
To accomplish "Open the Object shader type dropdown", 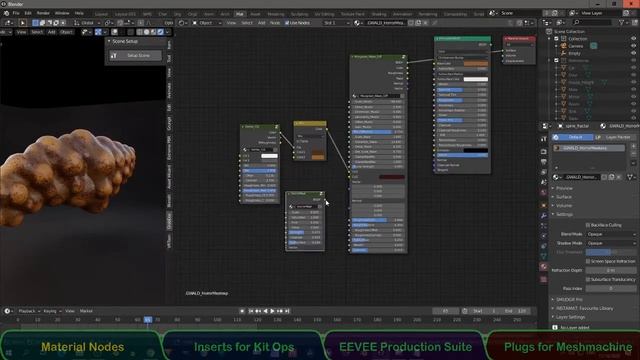I will 207,23.
